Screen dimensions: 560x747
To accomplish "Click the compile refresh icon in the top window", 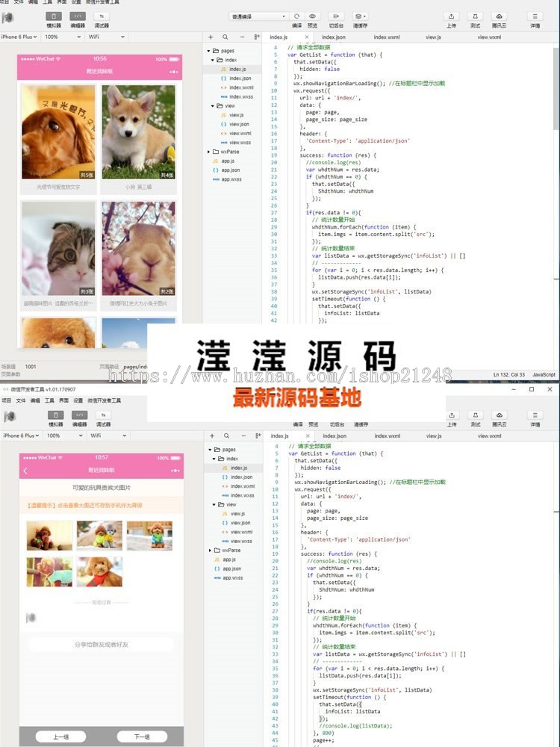I will click(x=296, y=16).
